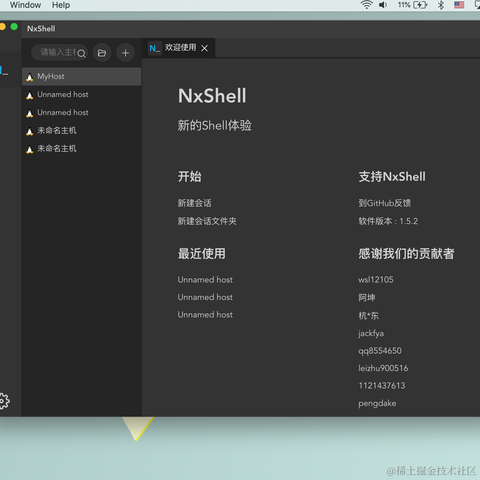Open first Unnamed host under 最近使用

coord(205,280)
